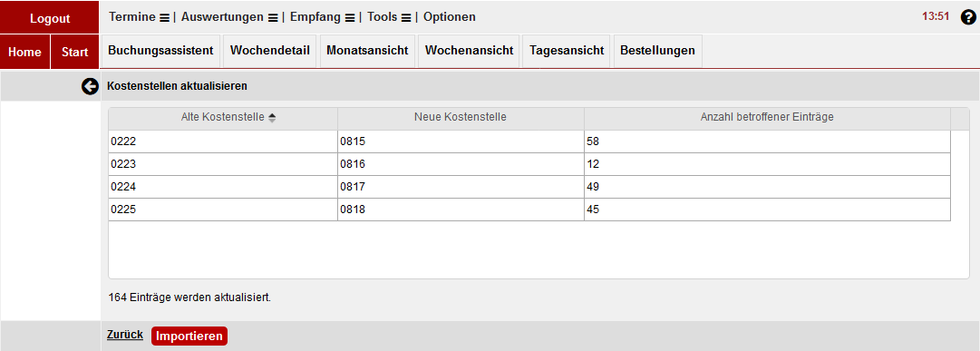The height and width of the screenshot is (351, 980).
Task: Open the help question mark icon
Action: coord(967,17)
